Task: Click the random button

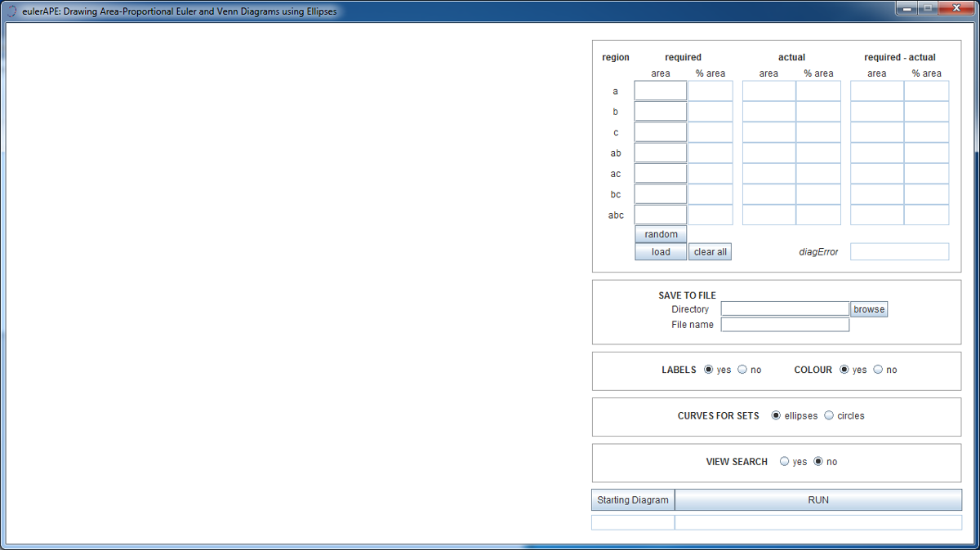Action: point(661,234)
